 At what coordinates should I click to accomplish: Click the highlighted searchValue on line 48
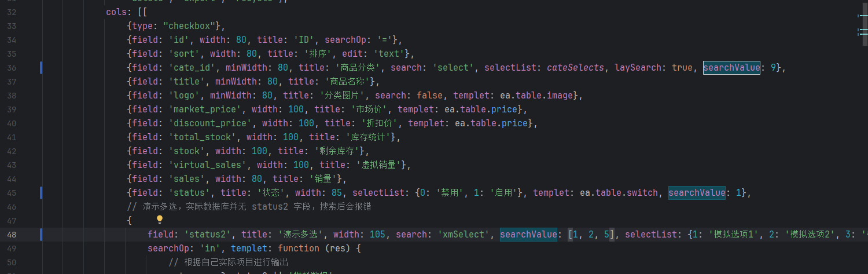coord(528,234)
